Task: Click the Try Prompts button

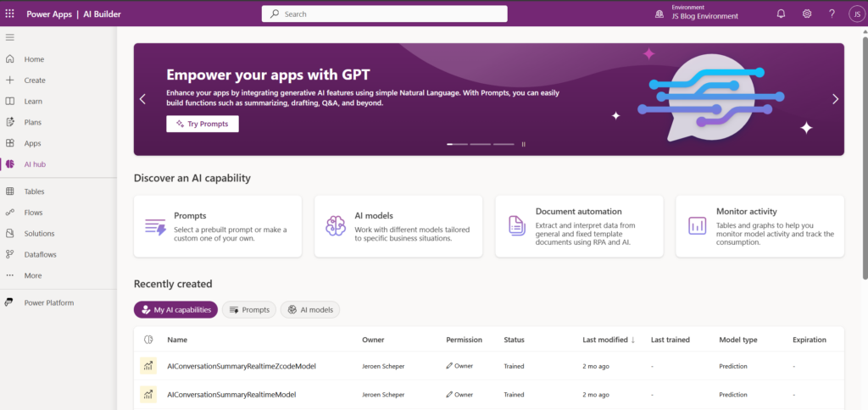Action: pos(202,124)
